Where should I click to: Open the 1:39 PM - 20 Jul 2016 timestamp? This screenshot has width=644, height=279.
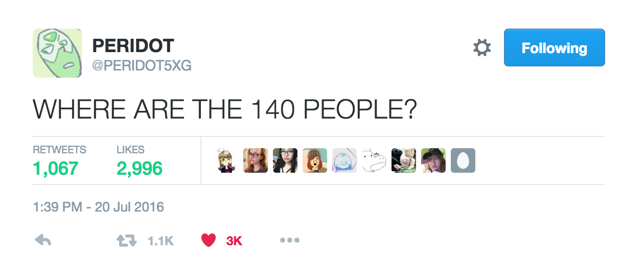[99, 207]
